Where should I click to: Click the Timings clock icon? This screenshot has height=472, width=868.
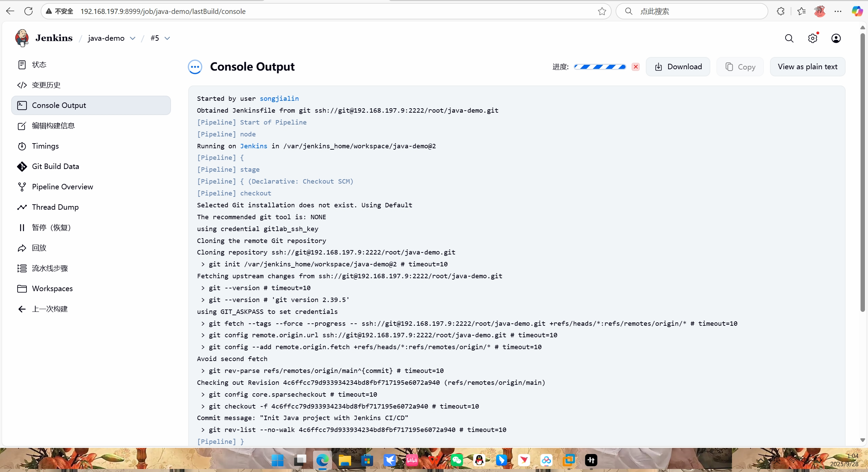(22, 146)
